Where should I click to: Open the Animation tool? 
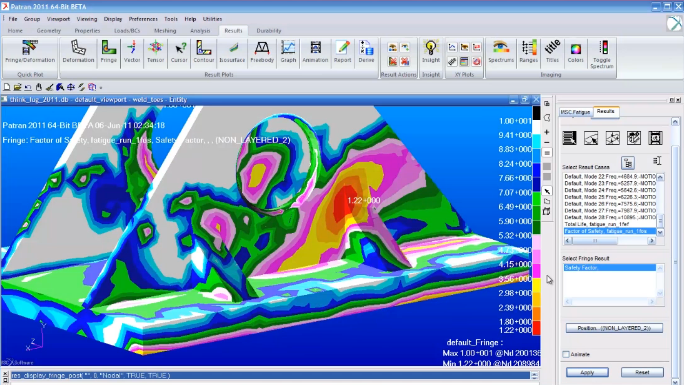315,52
